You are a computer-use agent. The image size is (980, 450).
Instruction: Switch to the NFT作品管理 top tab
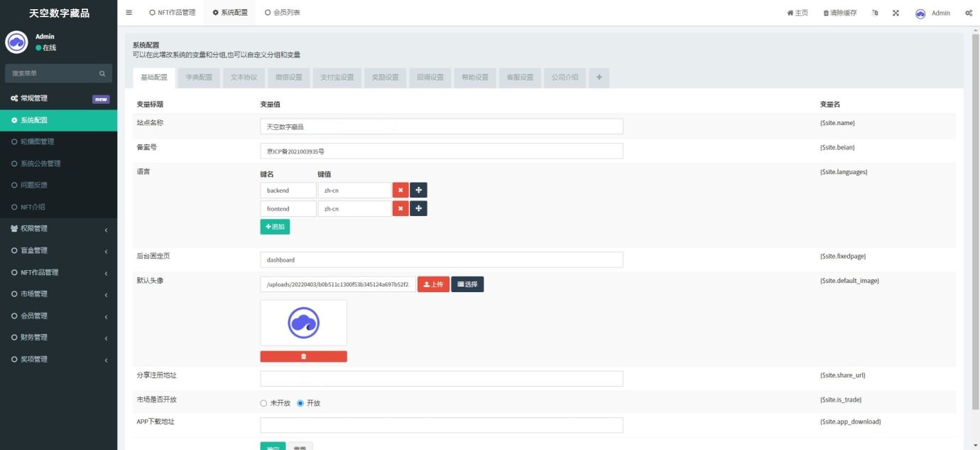pyautogui.click(x=172, y=13)
